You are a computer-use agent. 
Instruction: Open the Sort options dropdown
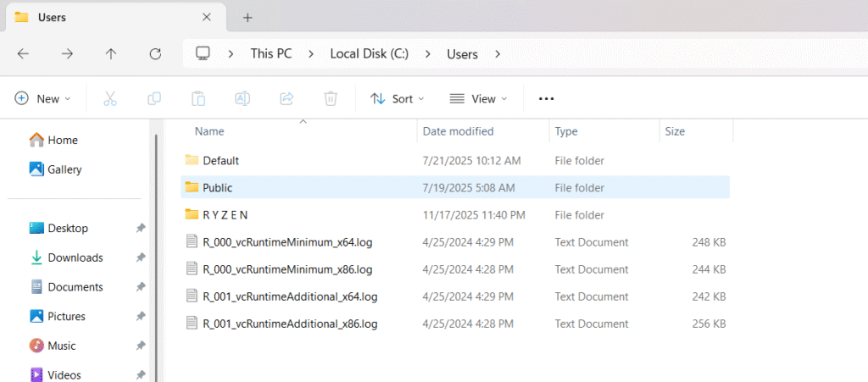click(x=398, y=99)
